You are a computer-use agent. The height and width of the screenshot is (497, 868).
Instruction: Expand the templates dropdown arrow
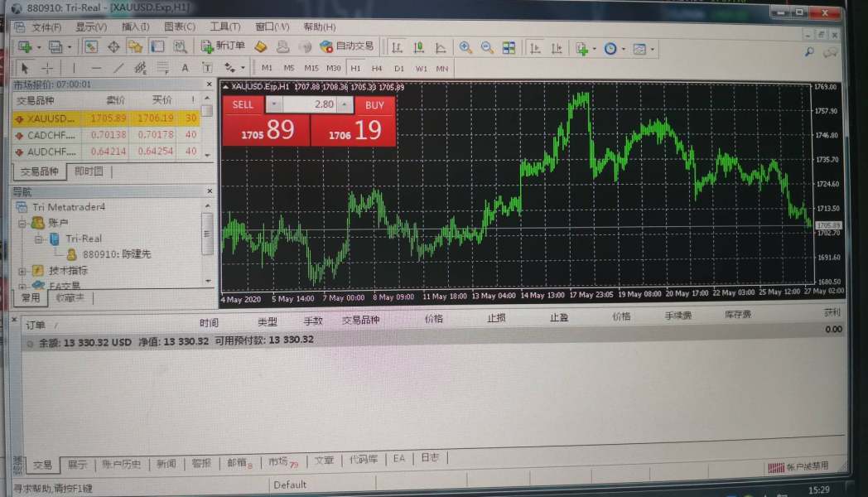point(653,50)
